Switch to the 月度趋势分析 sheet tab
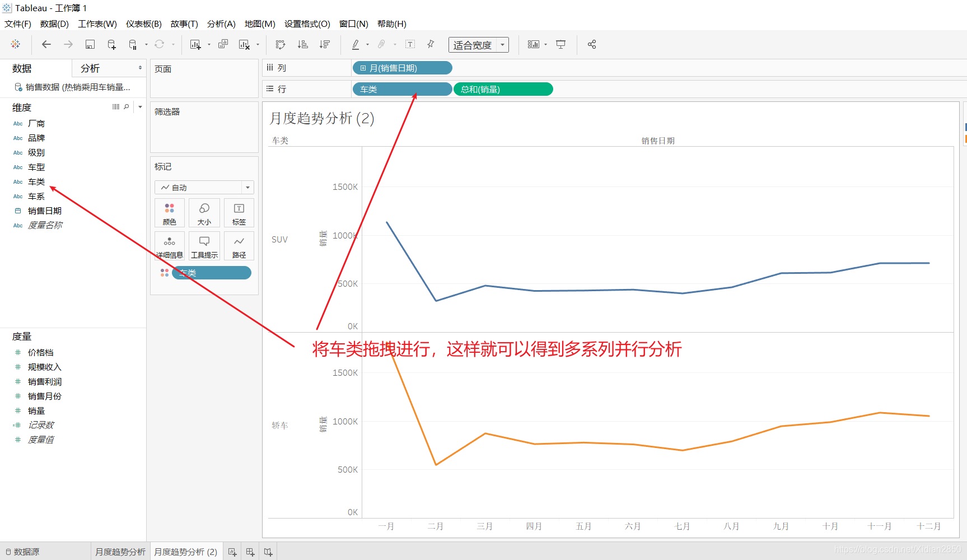 pyautogui.click(x=120, y=552)
